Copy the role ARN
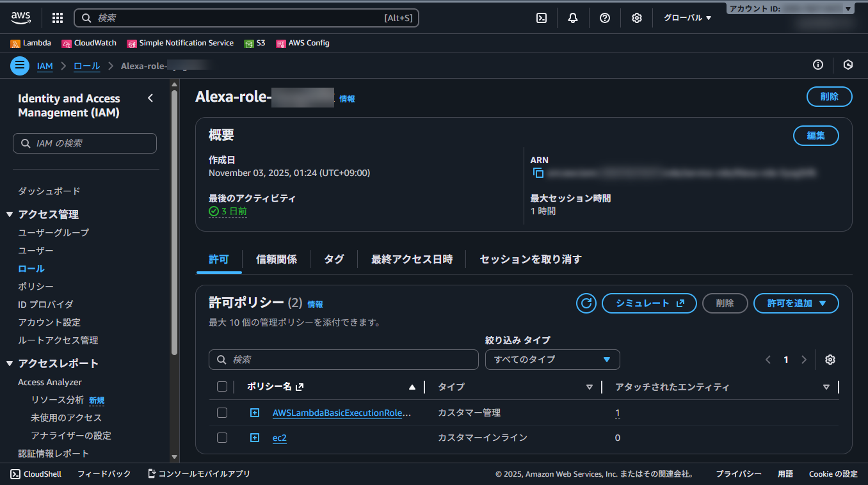Image resolution: width=868 pixels, height=485 pixels. tap(538, 173)
